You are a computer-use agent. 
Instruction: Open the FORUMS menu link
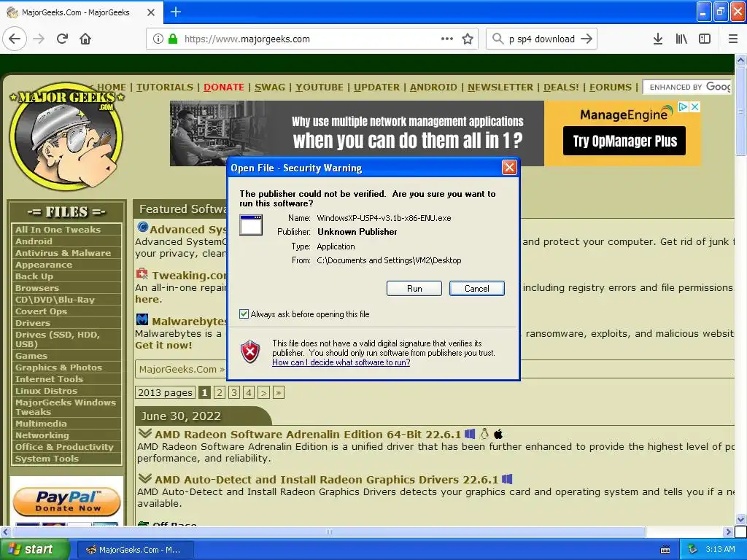point(611,87)
